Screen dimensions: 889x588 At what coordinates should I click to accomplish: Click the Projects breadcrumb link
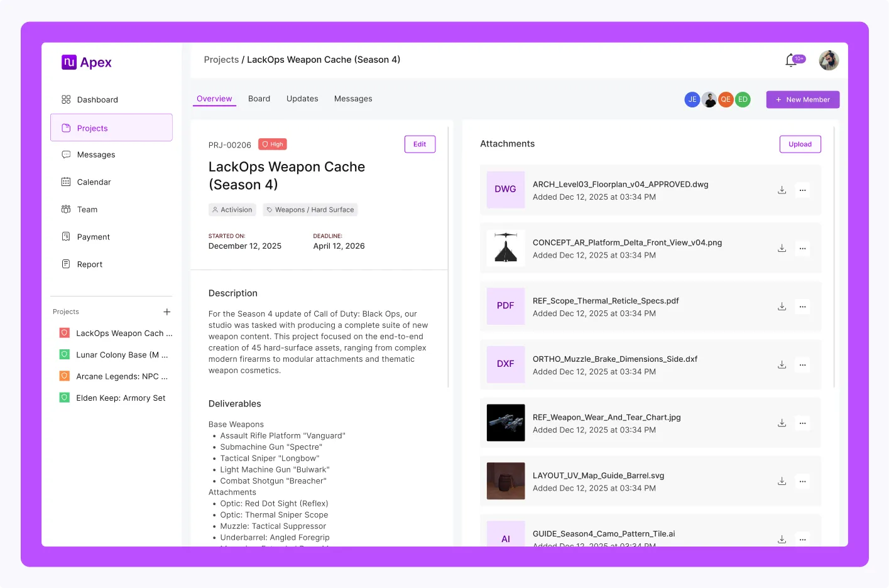pos(221,60)
